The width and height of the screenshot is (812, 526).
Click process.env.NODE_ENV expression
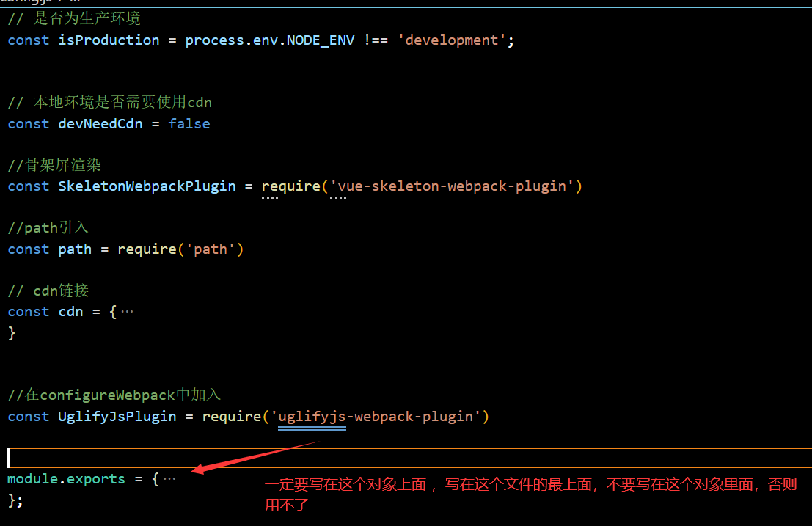pos(270,40)
